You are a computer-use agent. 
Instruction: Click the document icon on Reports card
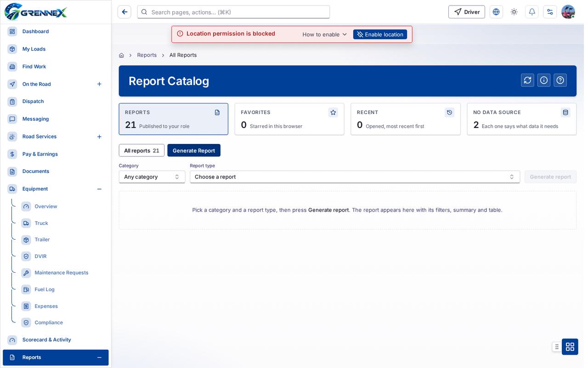(x=217, y=112)
